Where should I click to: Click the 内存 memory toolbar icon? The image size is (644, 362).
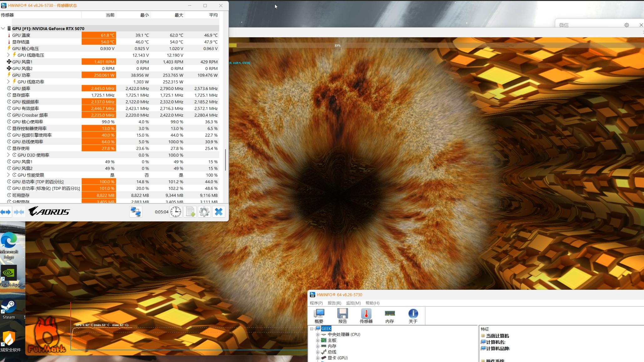point(390,316)
